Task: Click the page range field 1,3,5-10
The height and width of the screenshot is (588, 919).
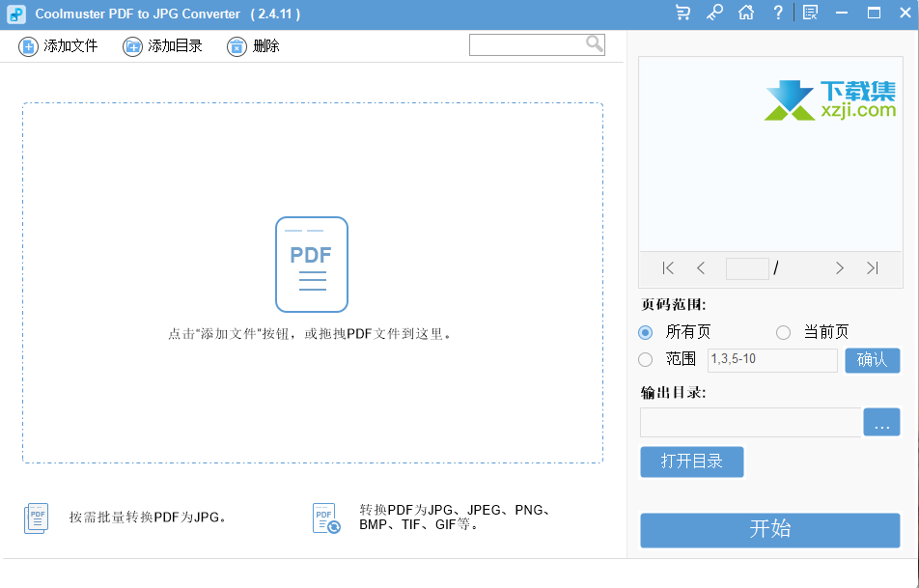Action: tap(772, 360)
